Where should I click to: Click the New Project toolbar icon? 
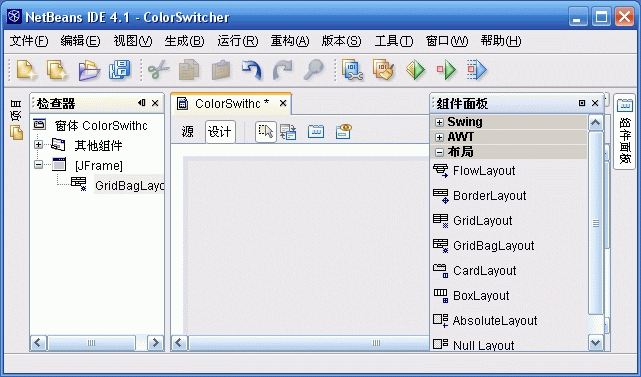point(56,70)
